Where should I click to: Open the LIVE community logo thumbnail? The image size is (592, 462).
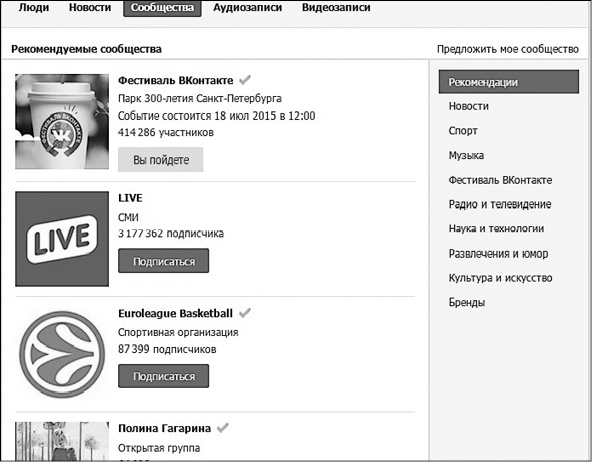tap(62, 239)
